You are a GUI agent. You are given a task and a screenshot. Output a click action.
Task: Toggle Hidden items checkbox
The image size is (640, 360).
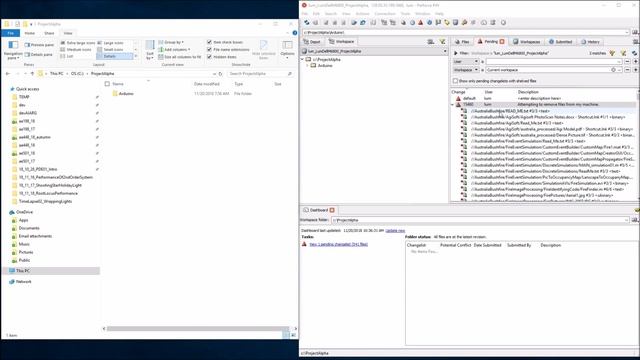[x=209, y=57]
